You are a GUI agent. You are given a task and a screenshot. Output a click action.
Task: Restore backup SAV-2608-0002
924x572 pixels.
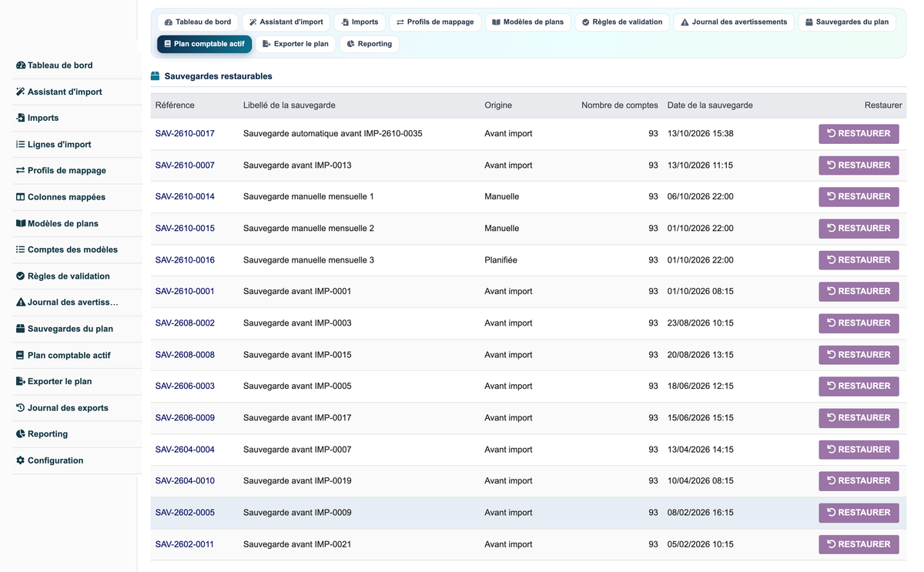(859, 323)
